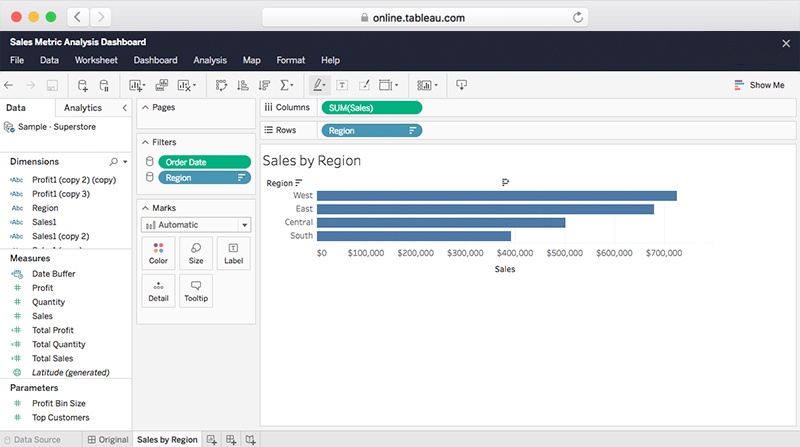Click the West bar in chart
The image size is (800, 447).
click(496, 196)
